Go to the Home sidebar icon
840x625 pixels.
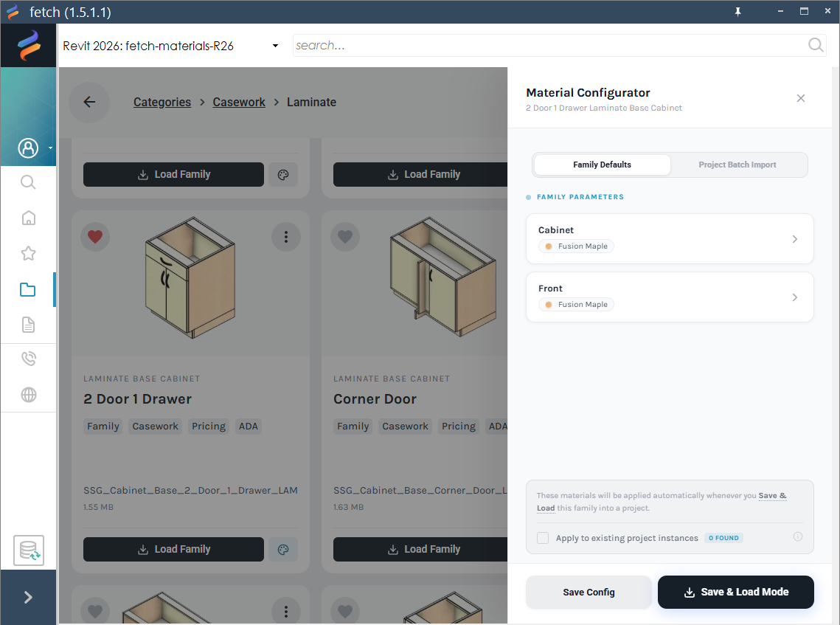(x=28, y=218)
